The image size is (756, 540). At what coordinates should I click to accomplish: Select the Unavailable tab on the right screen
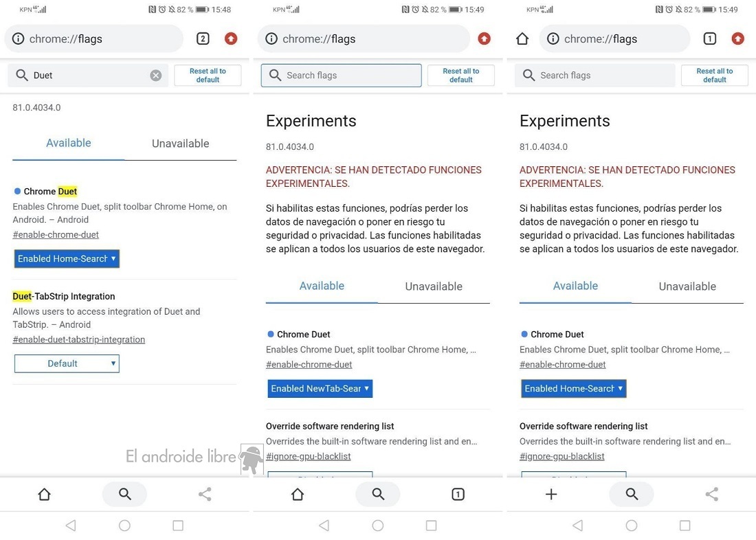click(687, 286)
